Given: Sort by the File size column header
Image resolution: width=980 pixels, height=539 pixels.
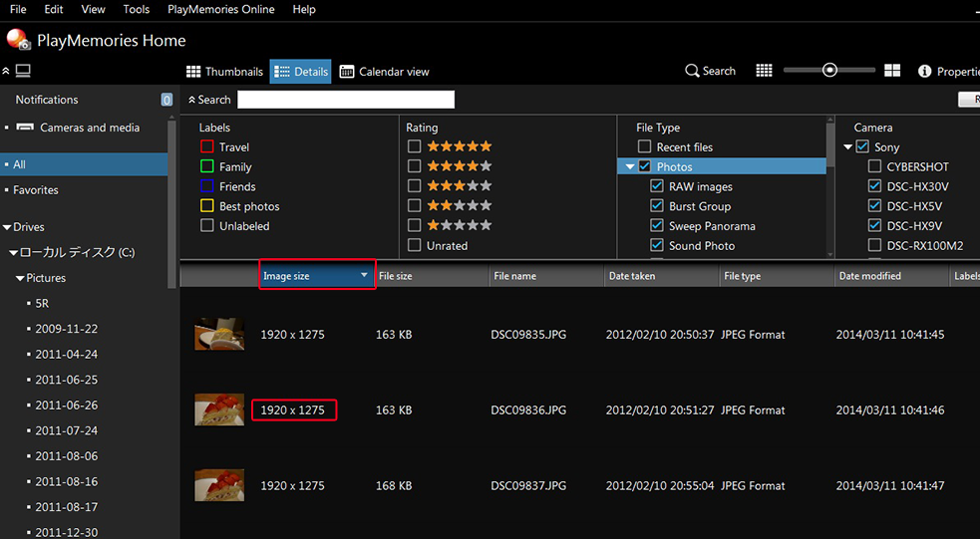Looking at the screenshot, I should (432, 275).
